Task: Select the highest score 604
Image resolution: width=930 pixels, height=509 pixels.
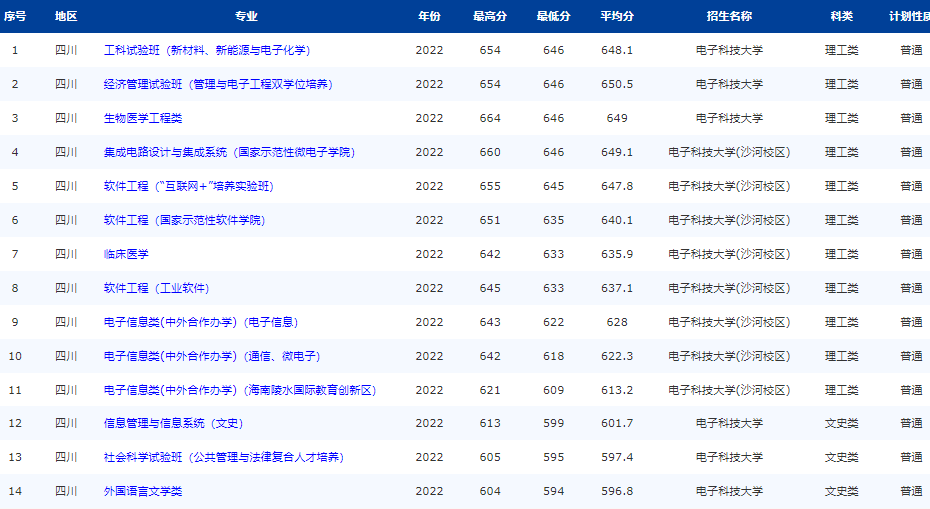Action: coord(490,491)
